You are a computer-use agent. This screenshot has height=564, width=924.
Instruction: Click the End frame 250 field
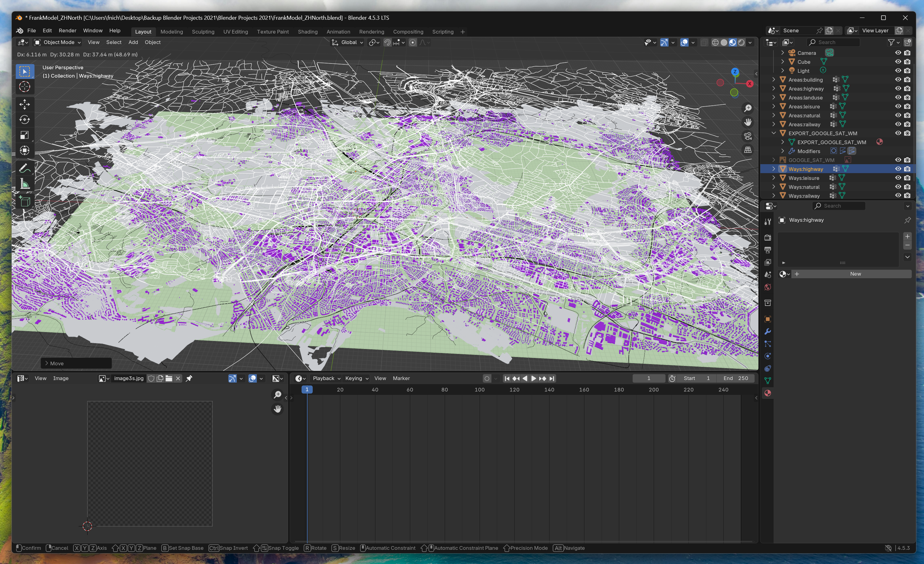point(735,379)
